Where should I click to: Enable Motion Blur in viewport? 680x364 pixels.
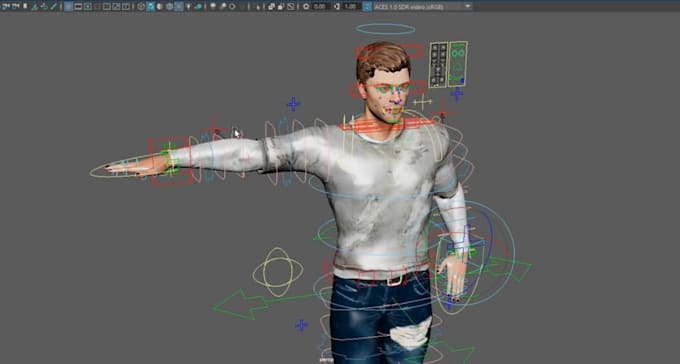222,7
